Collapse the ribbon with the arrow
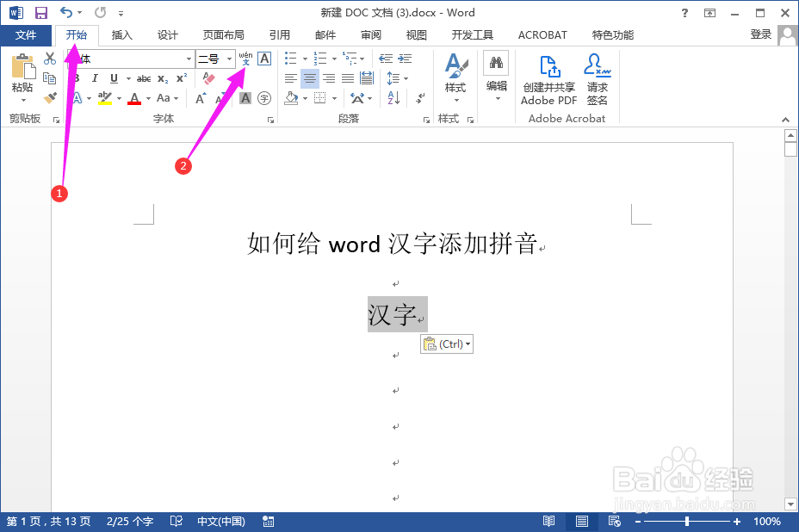The height and width of the screenshot is (532, 799). pyautogui.click(x=785, y=120)
